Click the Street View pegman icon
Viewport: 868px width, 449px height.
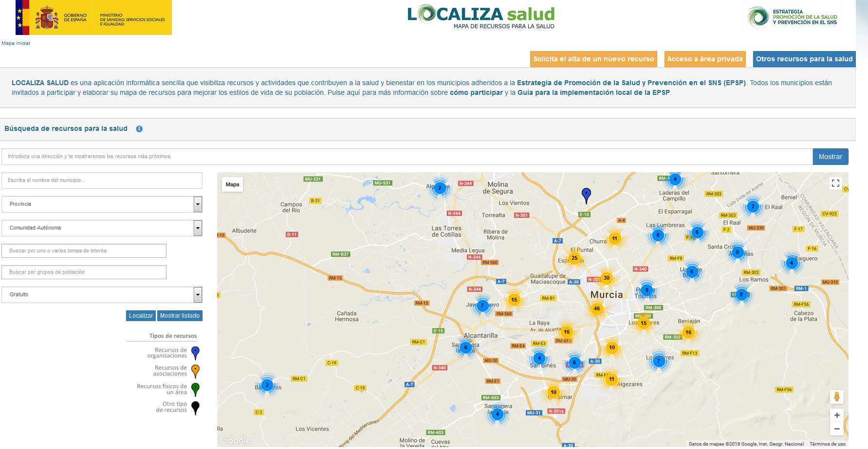pos(837,396)
